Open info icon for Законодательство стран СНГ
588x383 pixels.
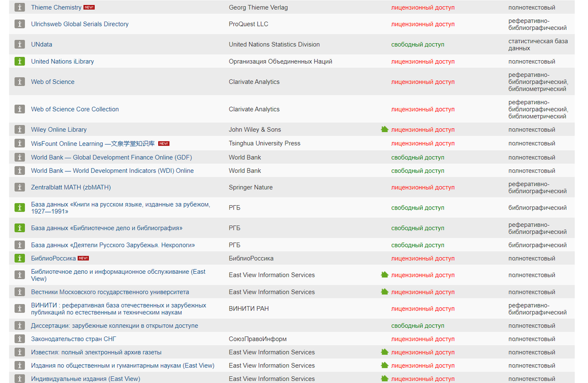[20, 339]
